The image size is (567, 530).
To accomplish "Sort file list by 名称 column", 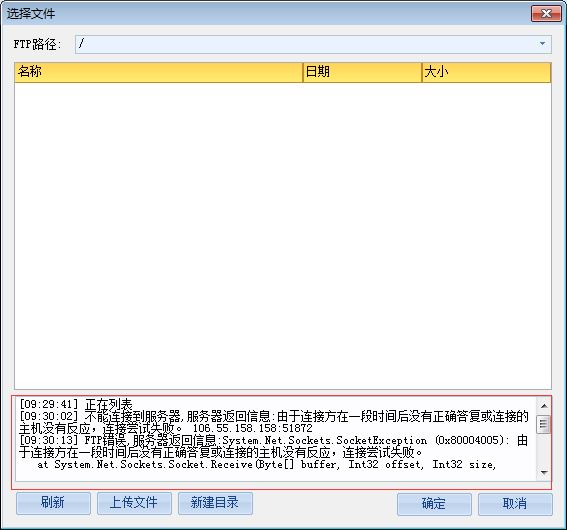I will click(158, 72).
